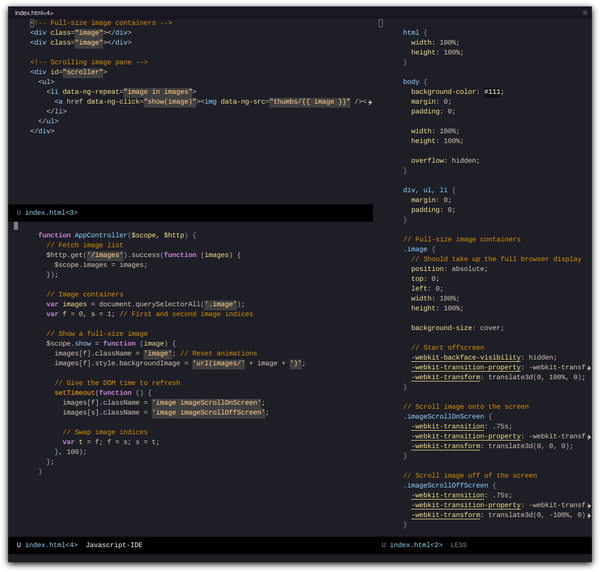Click the '// Scroll image off of the screen' comment

click(470, 476)
